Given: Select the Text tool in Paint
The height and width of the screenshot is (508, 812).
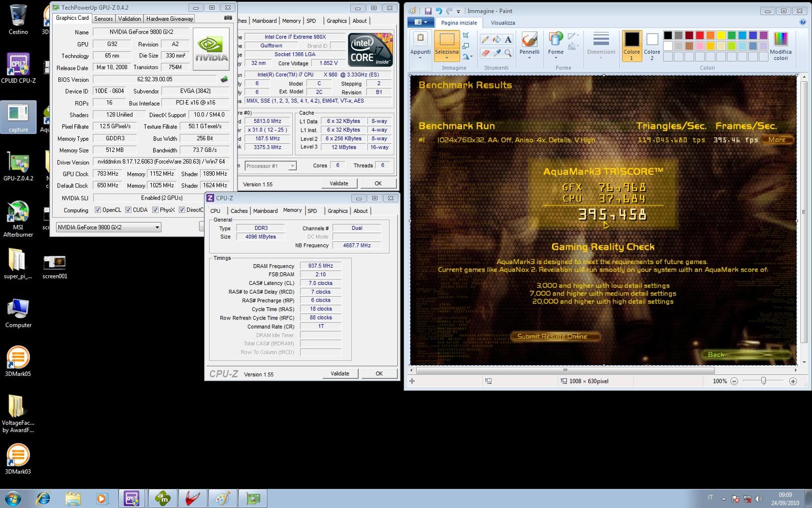Looking at the screenshot, I should pos(508,40).
